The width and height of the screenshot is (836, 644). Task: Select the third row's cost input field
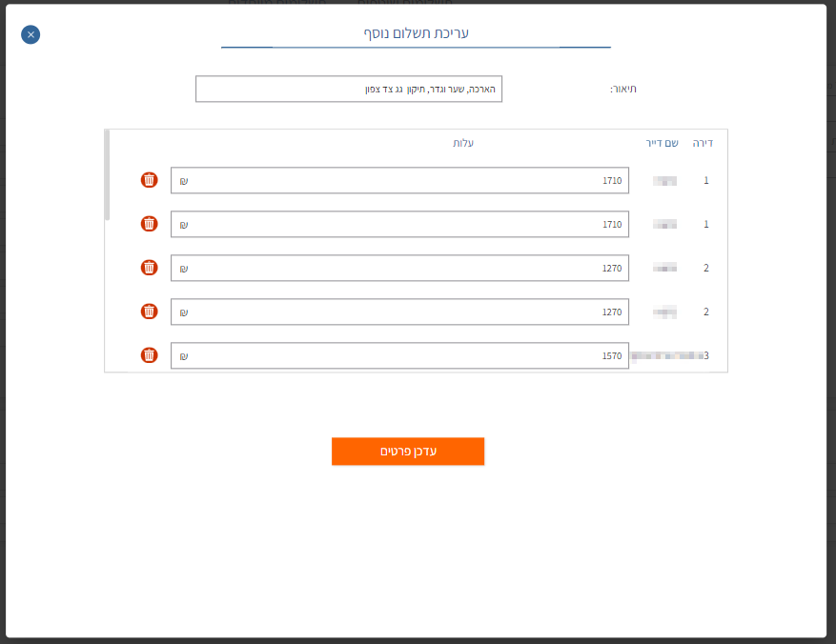coord(399,268)
